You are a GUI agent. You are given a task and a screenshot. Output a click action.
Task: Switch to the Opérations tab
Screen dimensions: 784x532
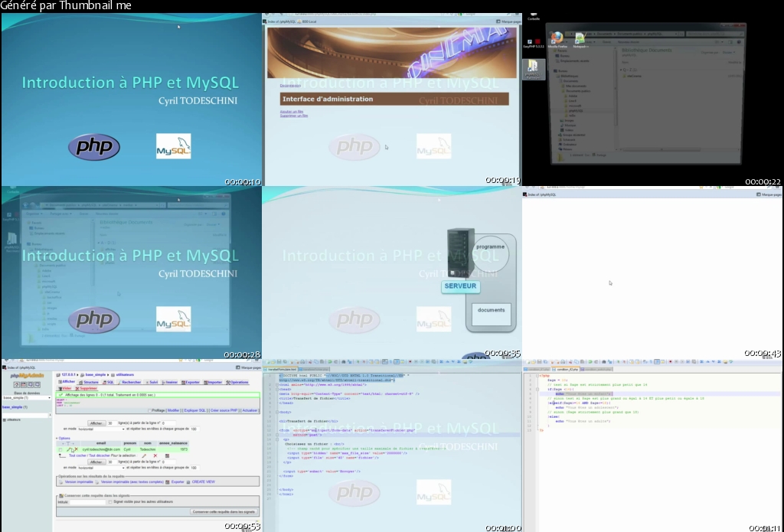[x=237, y=382]
